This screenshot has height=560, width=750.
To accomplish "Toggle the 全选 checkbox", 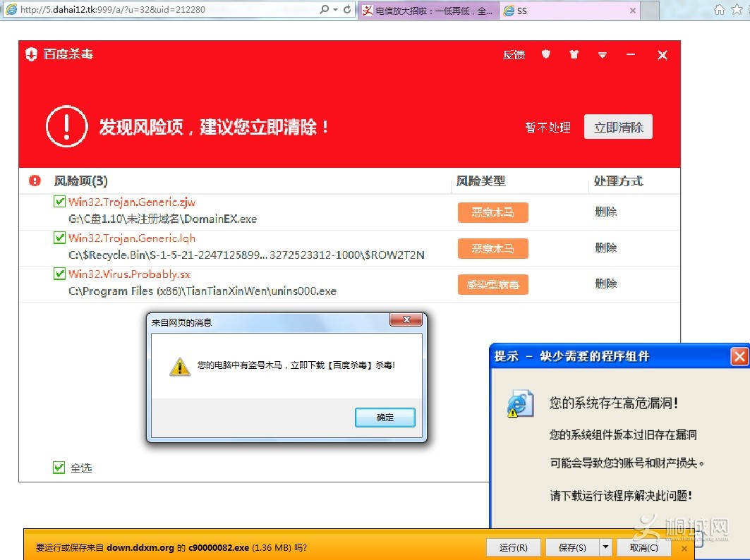I will 59,467.
